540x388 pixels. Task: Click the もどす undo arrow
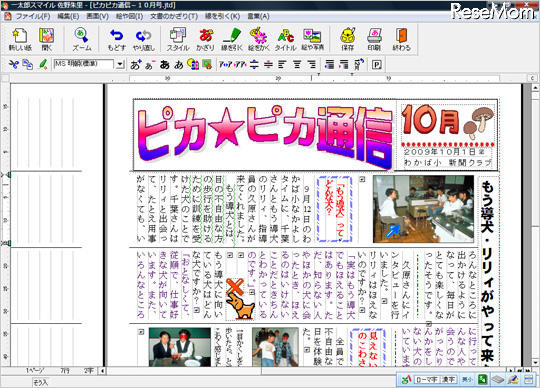point(116,39)
